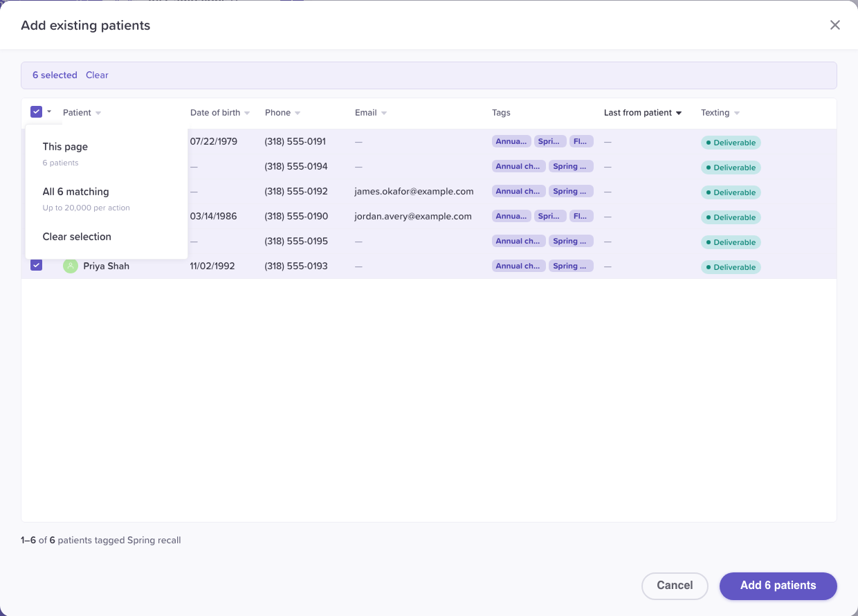Click phone number (318) 555-0195

296,241
